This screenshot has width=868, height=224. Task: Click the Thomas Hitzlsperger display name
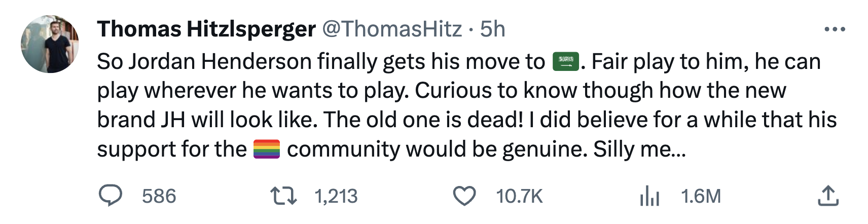click(206, 29)
